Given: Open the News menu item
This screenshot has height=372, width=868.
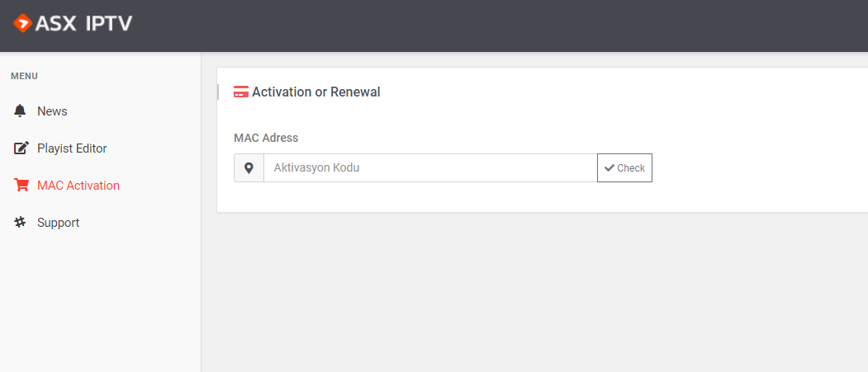Looking at the screenshot, I should click(x=52, y=111).
